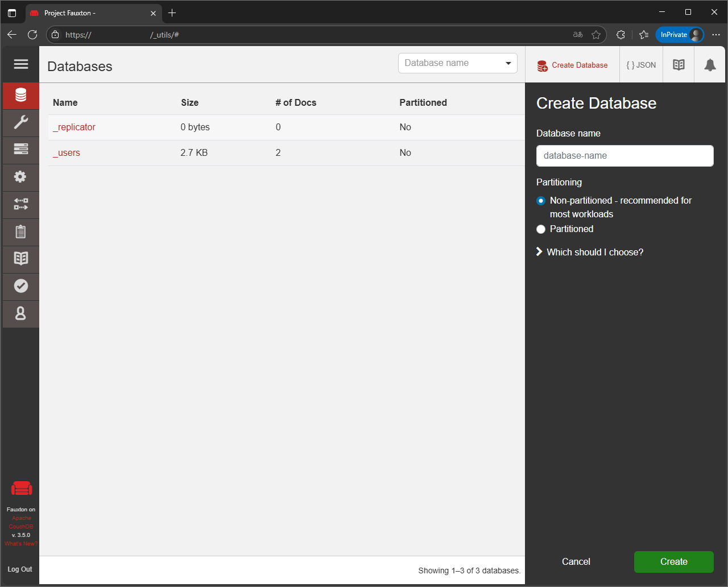Viewport: 728px width, 587px height.
Task: Click the read aloud translate icon
Action: (578, 35)
